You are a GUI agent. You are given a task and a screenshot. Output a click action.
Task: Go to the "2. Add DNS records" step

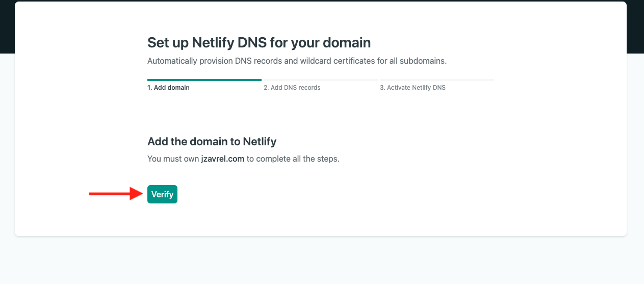pos(292,88)
